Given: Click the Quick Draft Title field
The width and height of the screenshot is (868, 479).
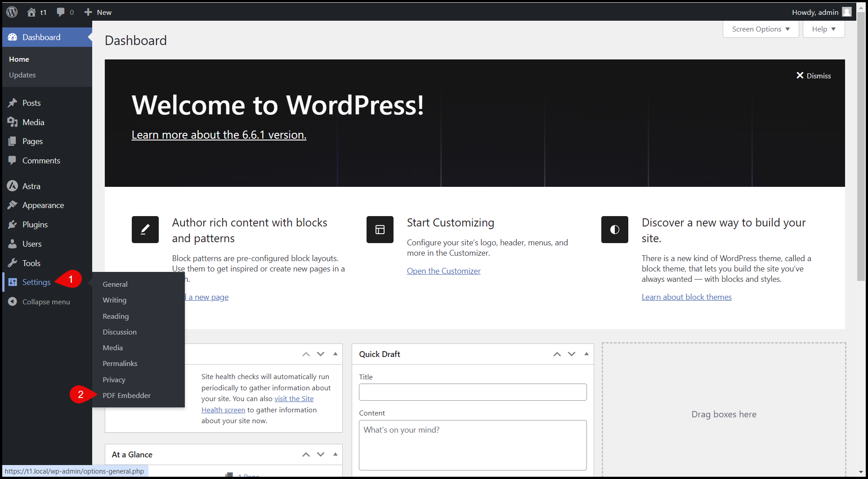Looking at the screenshot, I should tap(472, 392).
